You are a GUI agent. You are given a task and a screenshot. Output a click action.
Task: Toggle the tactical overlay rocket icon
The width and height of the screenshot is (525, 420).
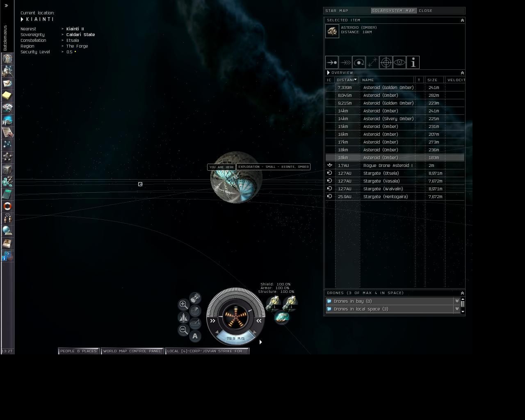pos(183,317)
